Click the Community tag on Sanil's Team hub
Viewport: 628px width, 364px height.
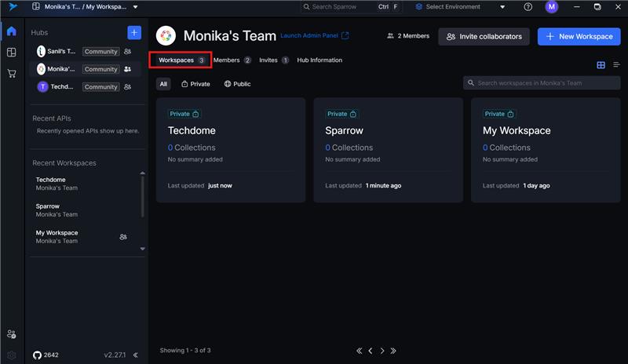pyautogui.click(x=101, y=51)
